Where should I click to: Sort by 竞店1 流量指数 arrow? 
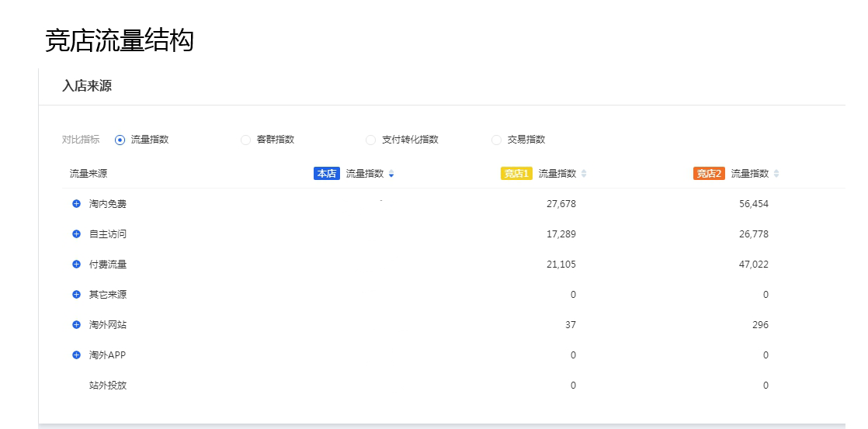[584, 174]
